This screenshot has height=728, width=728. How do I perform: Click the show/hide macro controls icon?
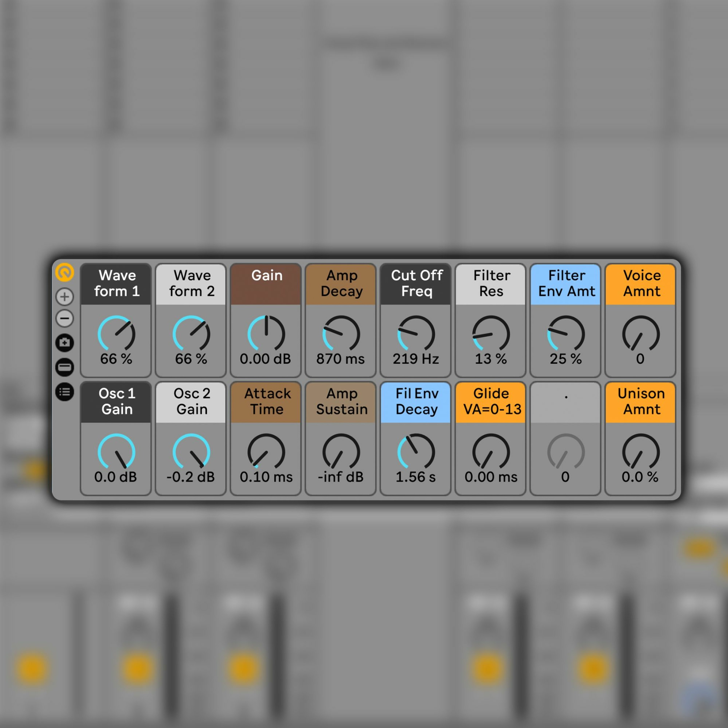coord(65,367)
